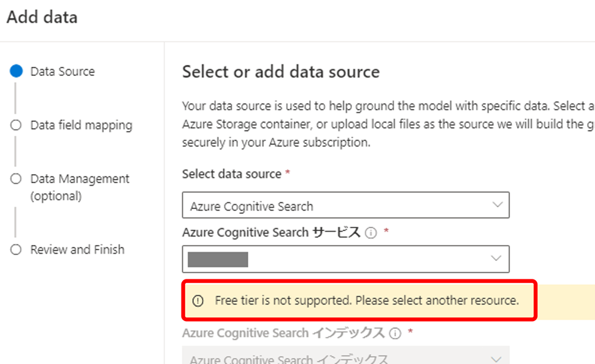Click the Review and Finish step circle
This screenshot has height=364, width=595.
16,249
